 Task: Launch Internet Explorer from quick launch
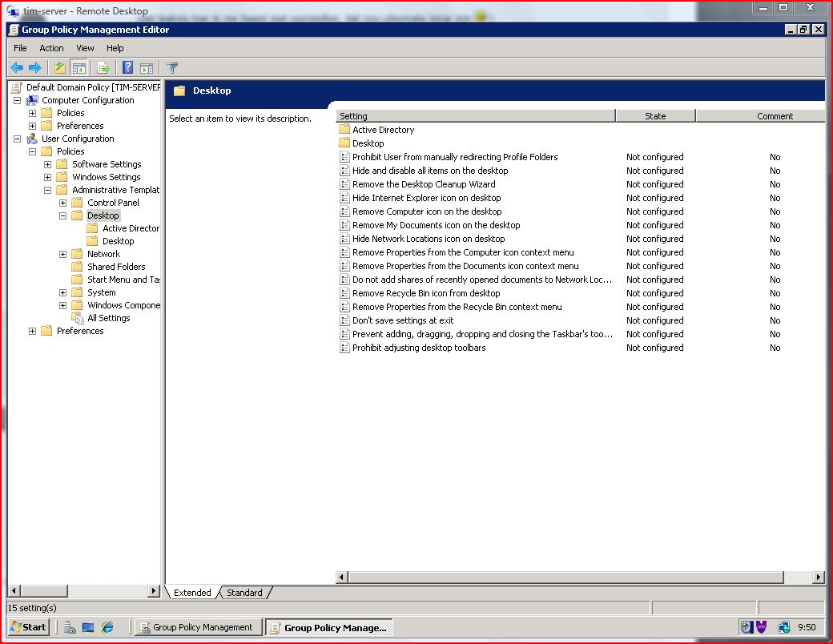pos(107,627)
